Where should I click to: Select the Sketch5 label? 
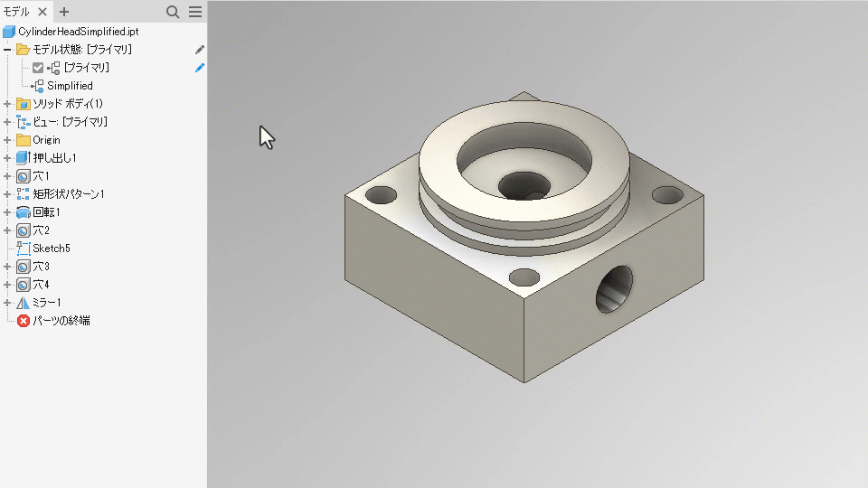coord(51,249)
